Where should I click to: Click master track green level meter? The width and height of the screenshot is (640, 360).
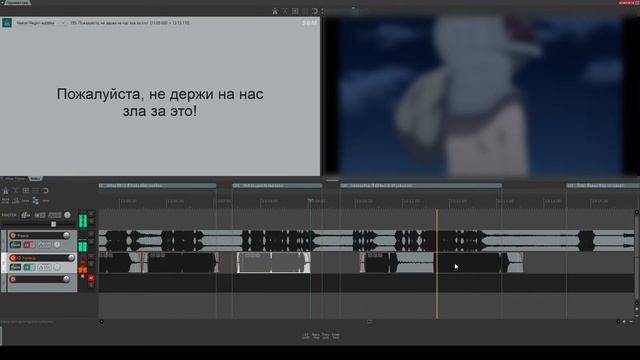83,220
